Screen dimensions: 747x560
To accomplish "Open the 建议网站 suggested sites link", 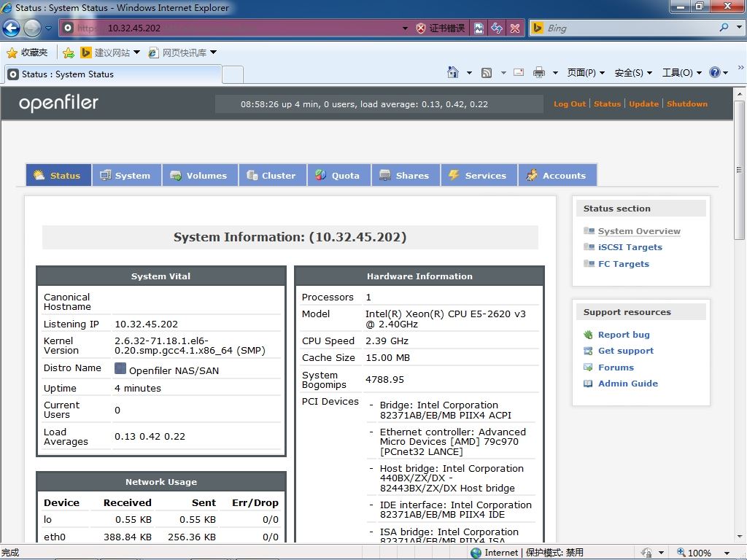I will 110,52.
